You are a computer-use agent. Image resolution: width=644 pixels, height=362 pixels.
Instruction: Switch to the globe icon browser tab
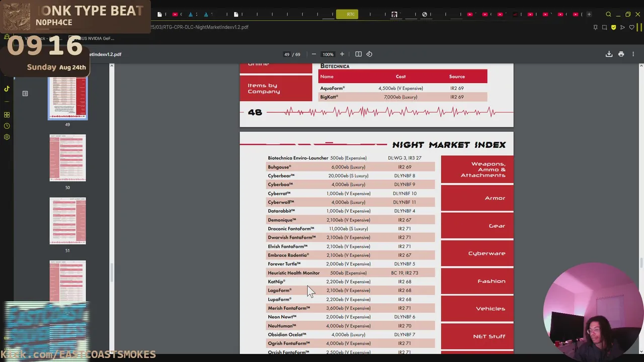point(425,15)
